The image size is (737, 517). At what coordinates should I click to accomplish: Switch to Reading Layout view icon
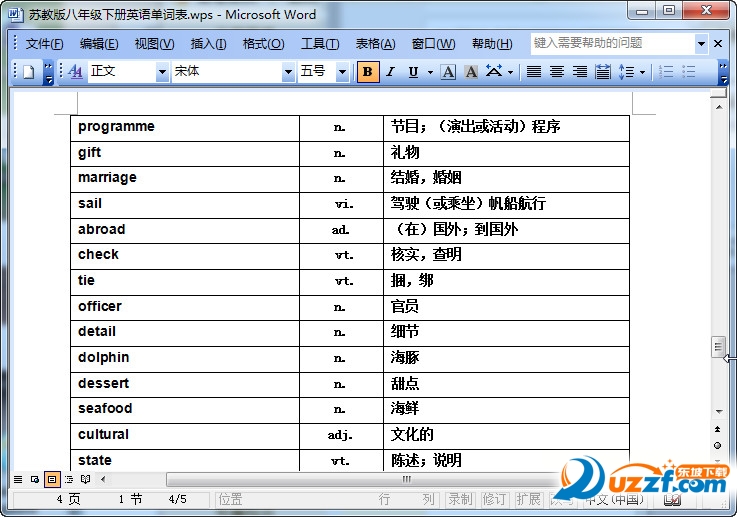click(x=86, y=479)
